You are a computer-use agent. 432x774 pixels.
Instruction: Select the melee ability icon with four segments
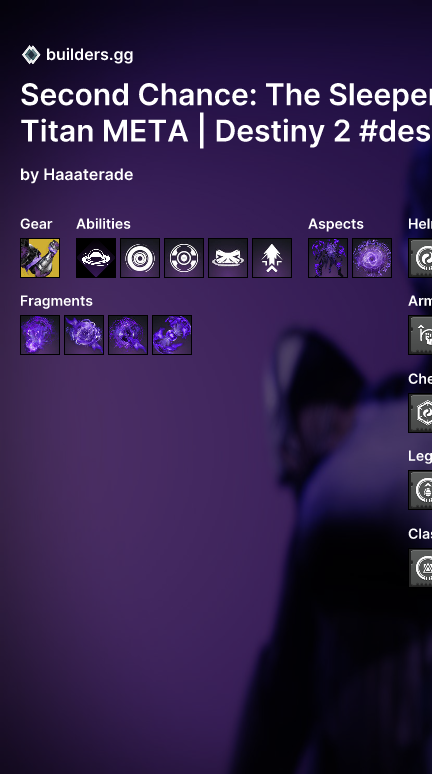pyautogui.click(x=184, y=258)
